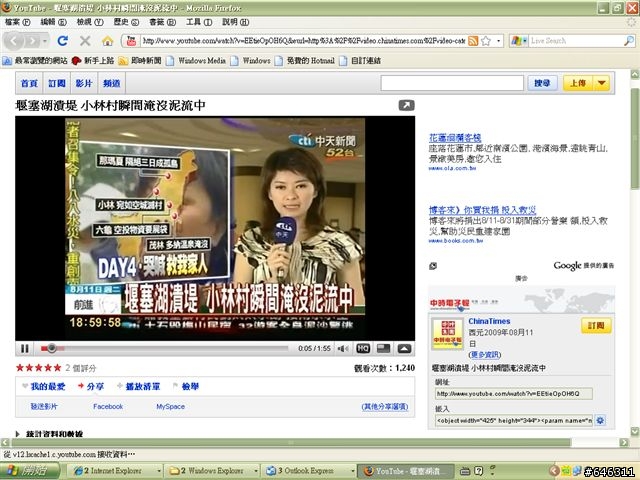Open the back/forward history dropdown arrow

45,41
